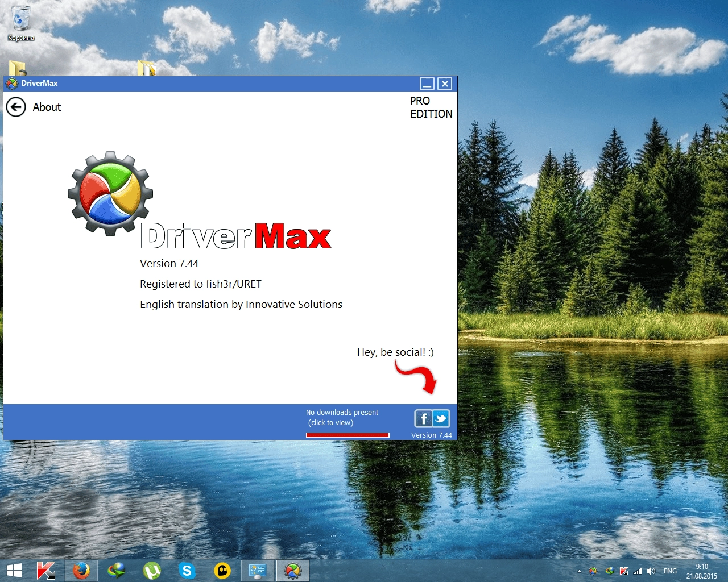Click DriverMax icon in system tray
This screenshot has width=728, height=582.
point(593,571)
